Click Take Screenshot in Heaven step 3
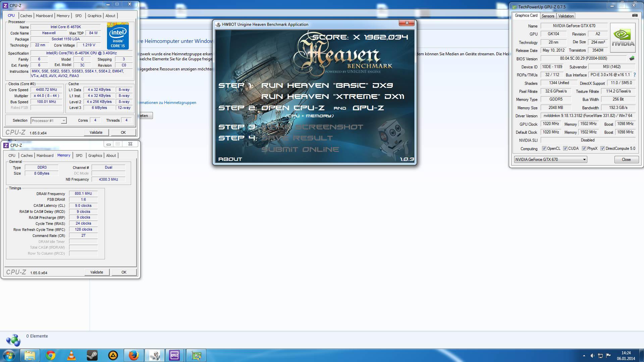This screenshot has height=362, width=644. (x=312, y=127)
